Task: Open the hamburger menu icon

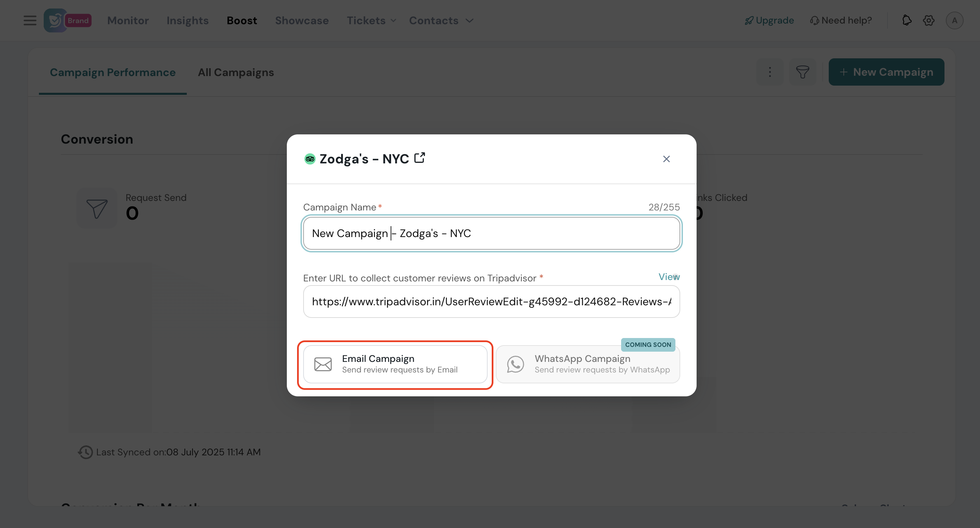Action: point(30,20)
